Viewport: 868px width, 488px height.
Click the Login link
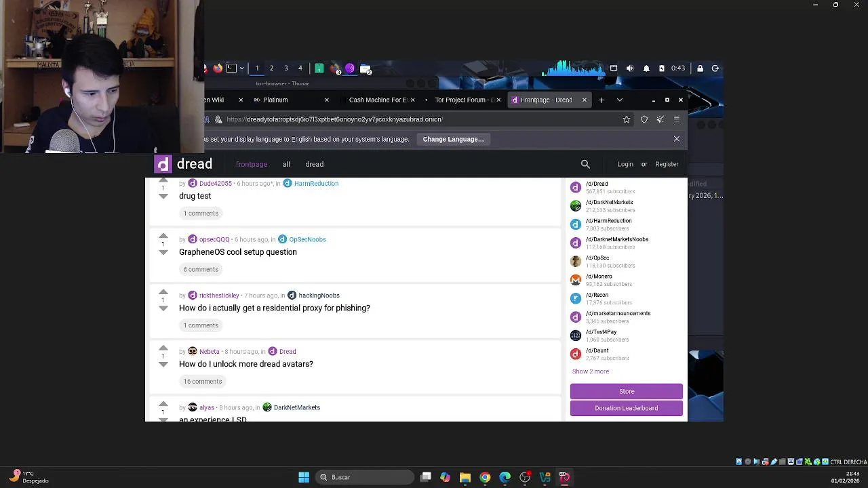point(625,164)
